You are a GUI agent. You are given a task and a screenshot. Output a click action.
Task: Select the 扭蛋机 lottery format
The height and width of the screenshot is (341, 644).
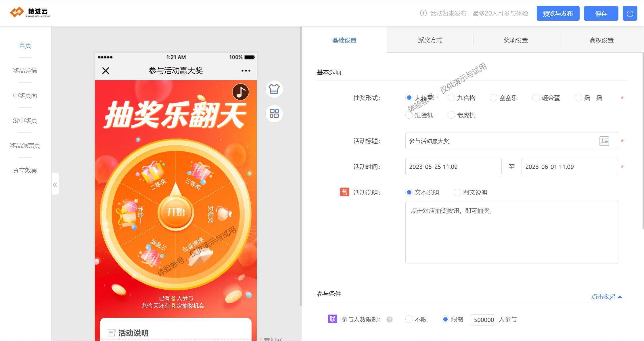coord(409,115)
